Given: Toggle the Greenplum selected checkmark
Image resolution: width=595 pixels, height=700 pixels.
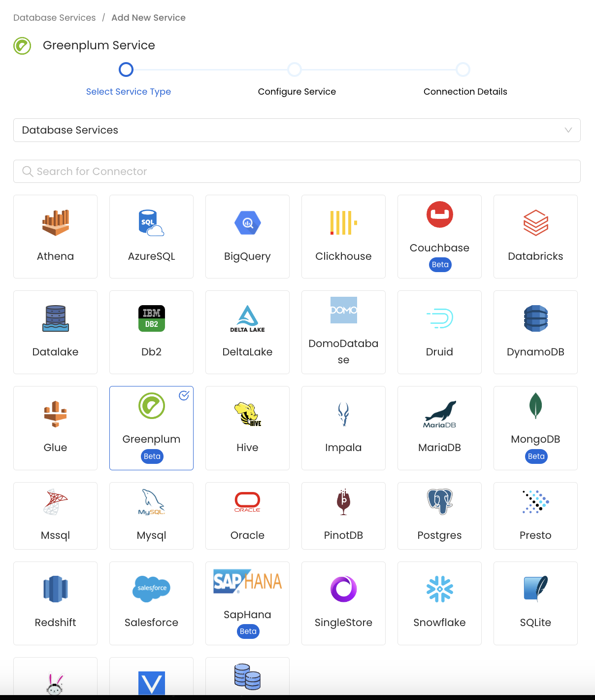Looking at the screenshot, I should [184, 395].
